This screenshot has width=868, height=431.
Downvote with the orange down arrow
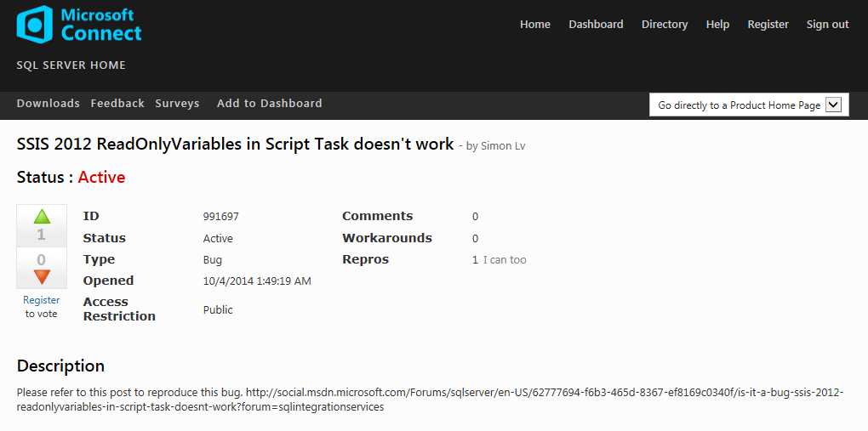pyautogui.click(x=42, y=276)
